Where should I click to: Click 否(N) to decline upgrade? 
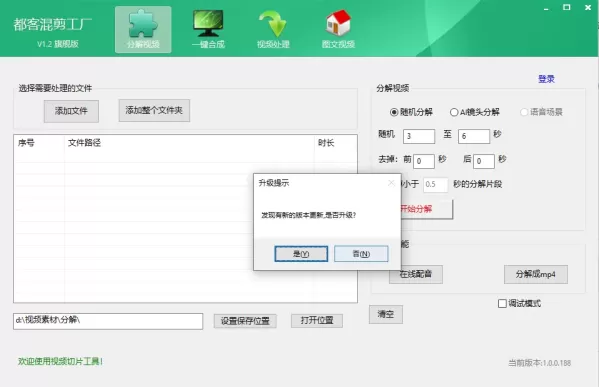point(361,254)
